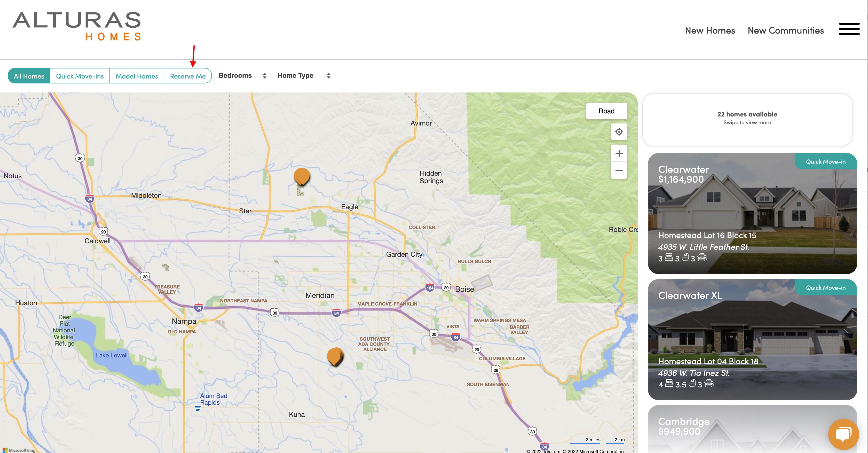Select the All Homes filter
Screen dimensions: 868x453
29,76
